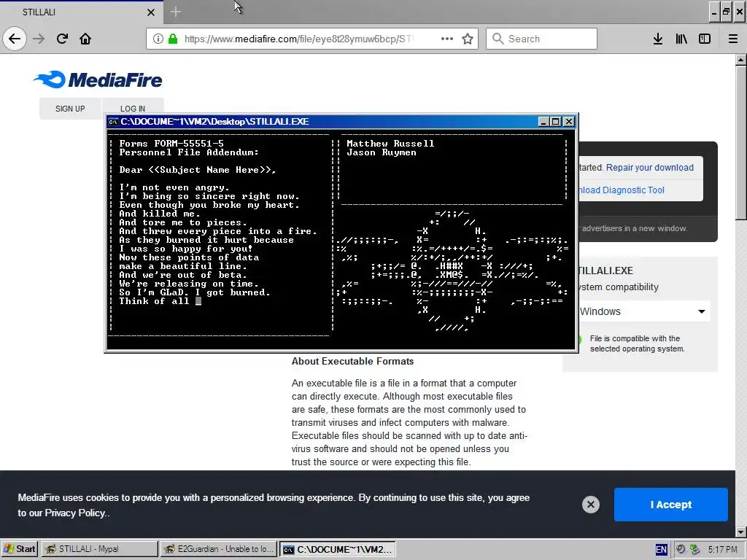The height and width of the screenshot is (560, 747).
Task: Show site information via the info icon
Action: (x=158, y=39)
